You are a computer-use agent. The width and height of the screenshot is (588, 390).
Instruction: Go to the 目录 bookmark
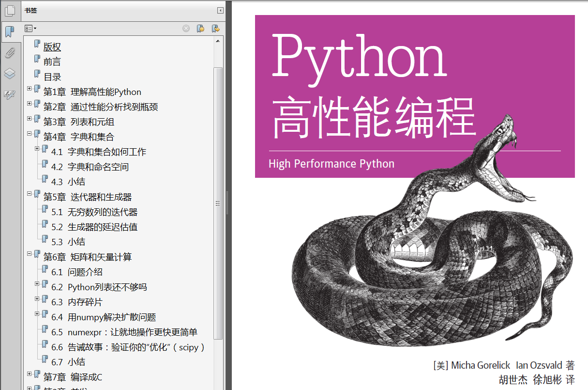(x=52, y=77)
